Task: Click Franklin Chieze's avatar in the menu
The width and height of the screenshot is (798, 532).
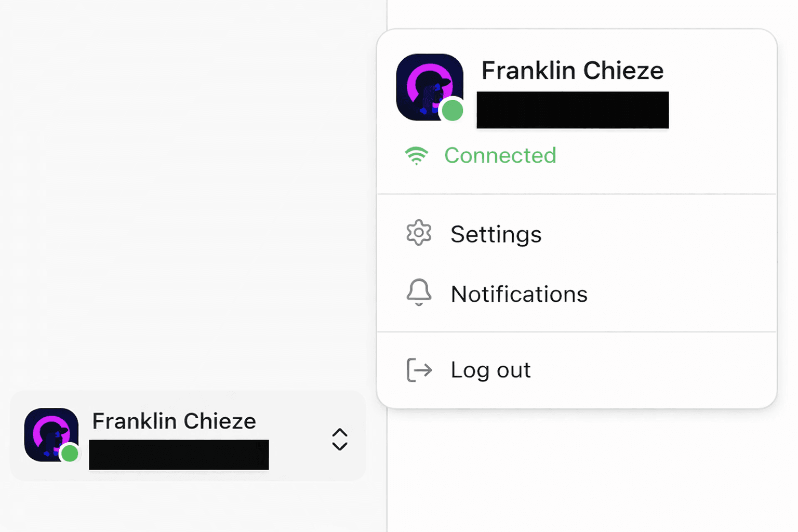Action: 430,87
